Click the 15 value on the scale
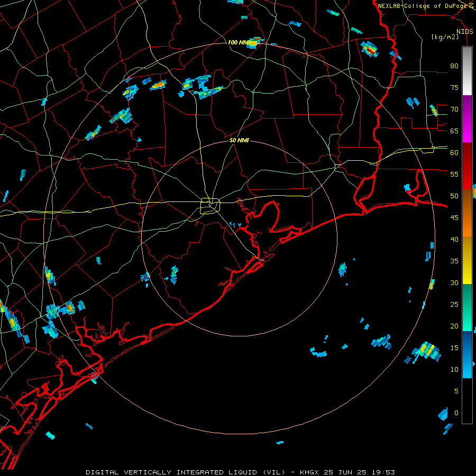The image size is (476, 476). point(454,348)
